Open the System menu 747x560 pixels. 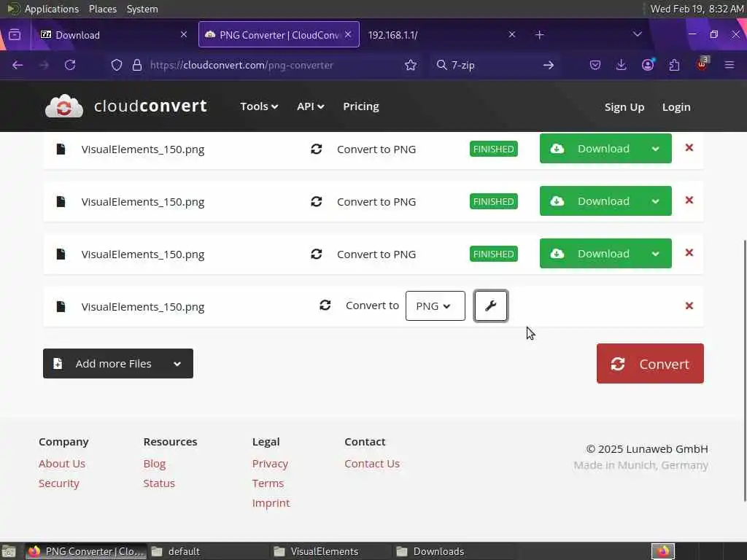click(x=142, y=9)
